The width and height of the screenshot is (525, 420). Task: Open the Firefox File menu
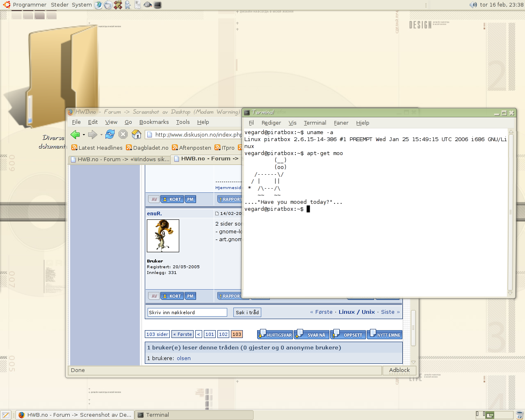[76, 122]
